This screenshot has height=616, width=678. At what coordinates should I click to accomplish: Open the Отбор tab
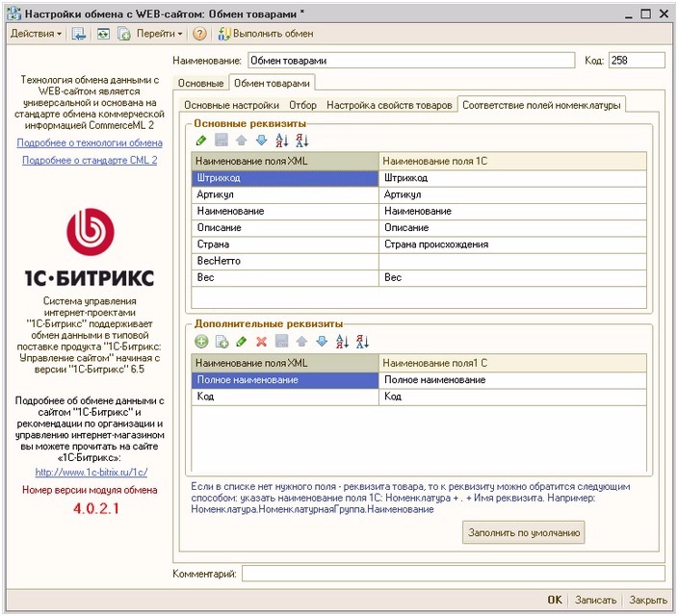click(302, 104)
